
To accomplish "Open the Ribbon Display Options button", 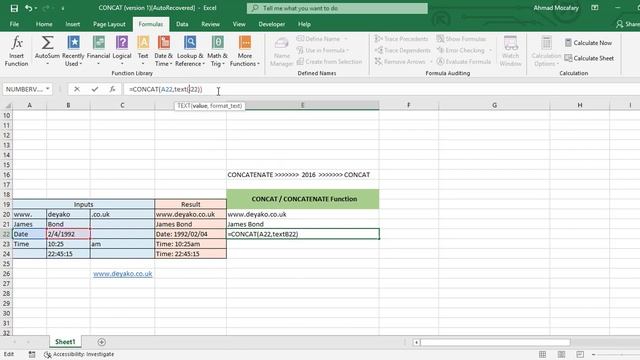I will 595,8.
